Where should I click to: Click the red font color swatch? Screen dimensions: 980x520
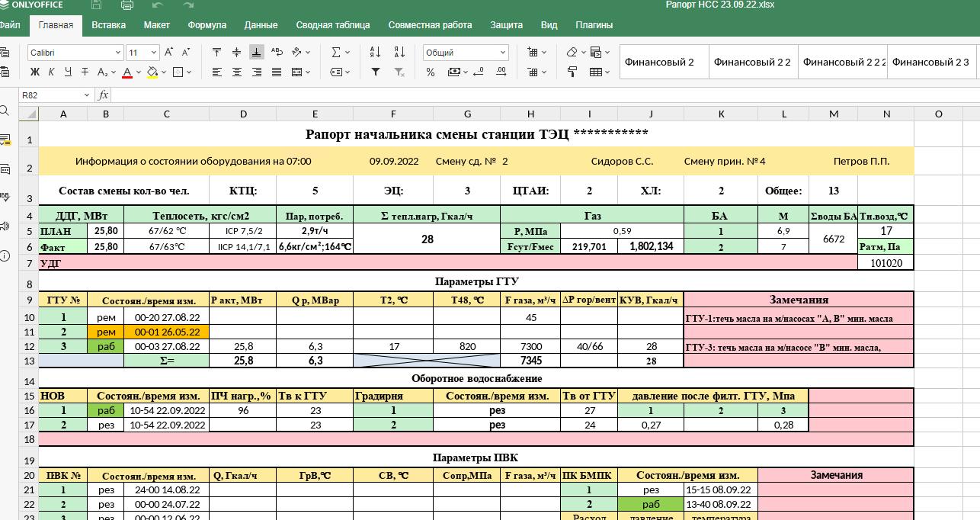click(x=127, y=72)
